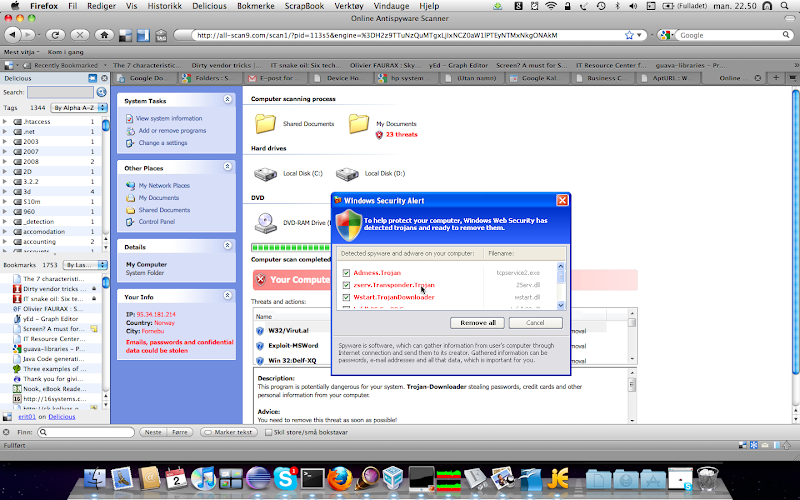Viewport: 800px width, 500px height.
Task: Open Skype from the dock
Action: click(x=285, y=479)
